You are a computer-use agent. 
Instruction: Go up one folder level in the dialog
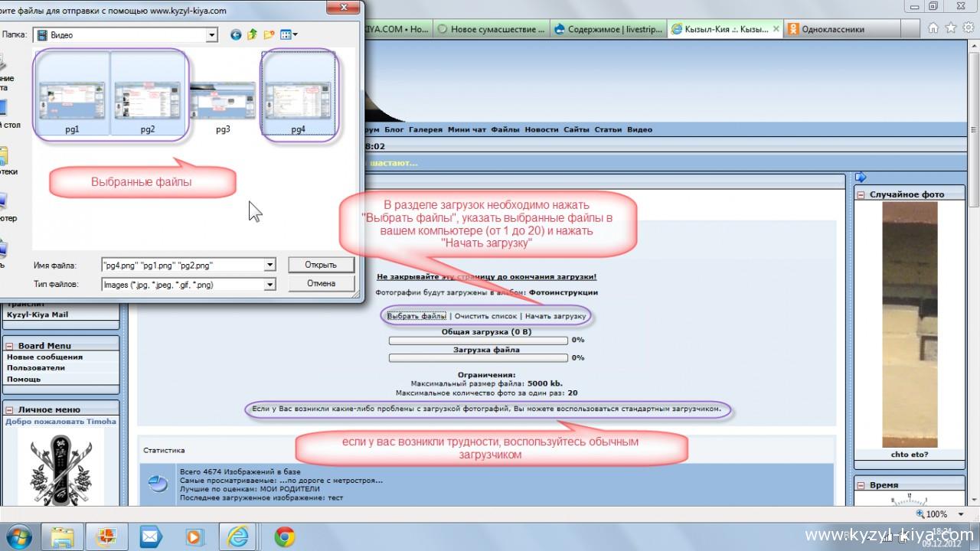[252, 34]
